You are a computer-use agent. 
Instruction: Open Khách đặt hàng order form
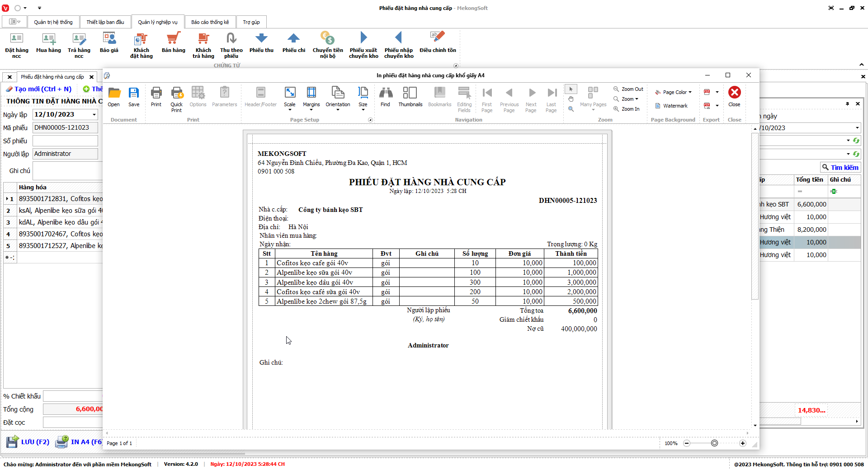click(x=142, y=45)
